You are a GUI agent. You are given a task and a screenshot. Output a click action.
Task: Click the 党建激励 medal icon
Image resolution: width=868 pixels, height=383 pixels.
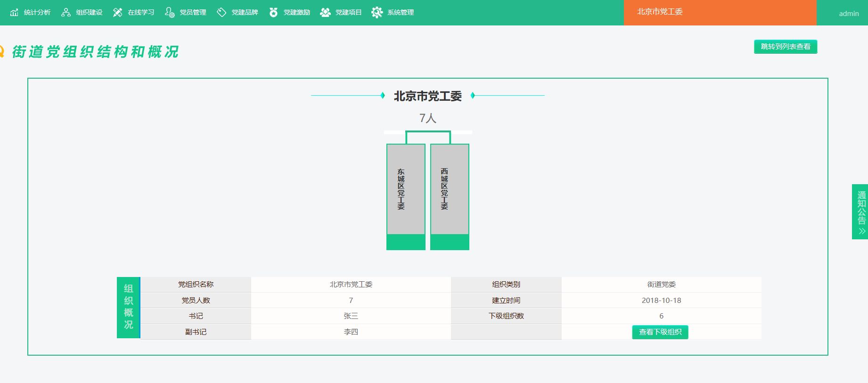[x=273, y=12]
